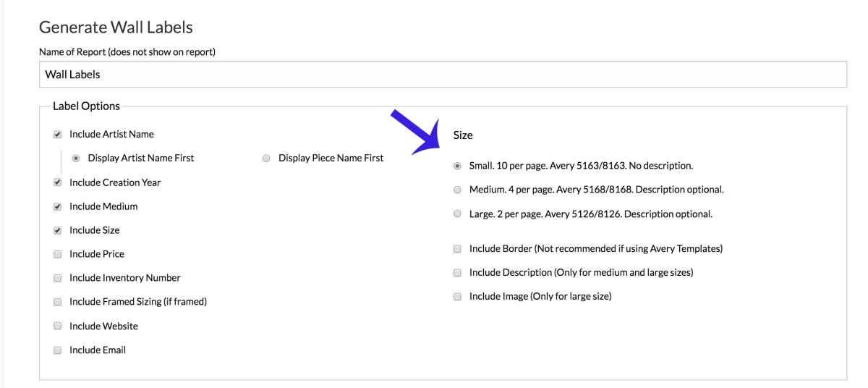Check Include Description for medium and large
The image size is (868, 388).
(x=457, y=273)
